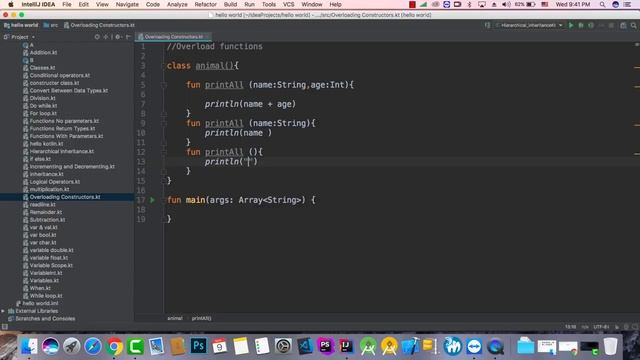Open Google Chrome from the dock
Image resolution: width=640 pixels, height=360 pixels.
pyautogui.click(x=114, y=347)
